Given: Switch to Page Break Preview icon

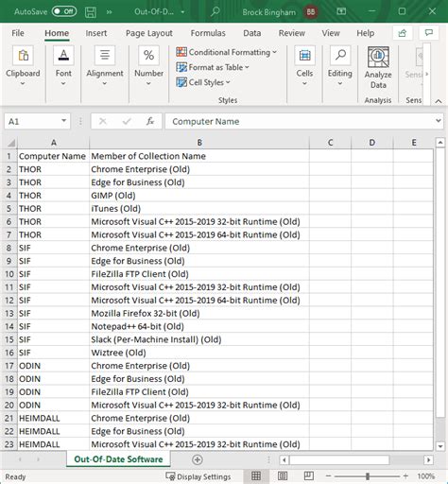Looking at the screenshot, I should [309, 475].
